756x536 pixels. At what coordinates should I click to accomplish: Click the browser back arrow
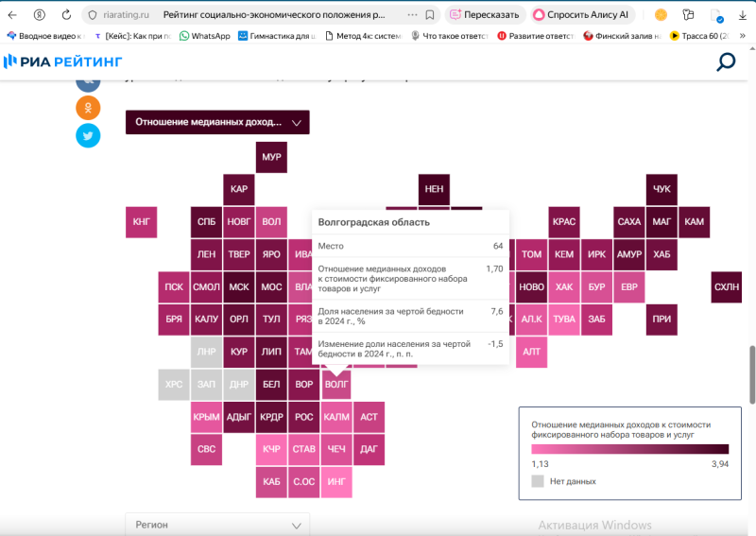coord(12,15)
